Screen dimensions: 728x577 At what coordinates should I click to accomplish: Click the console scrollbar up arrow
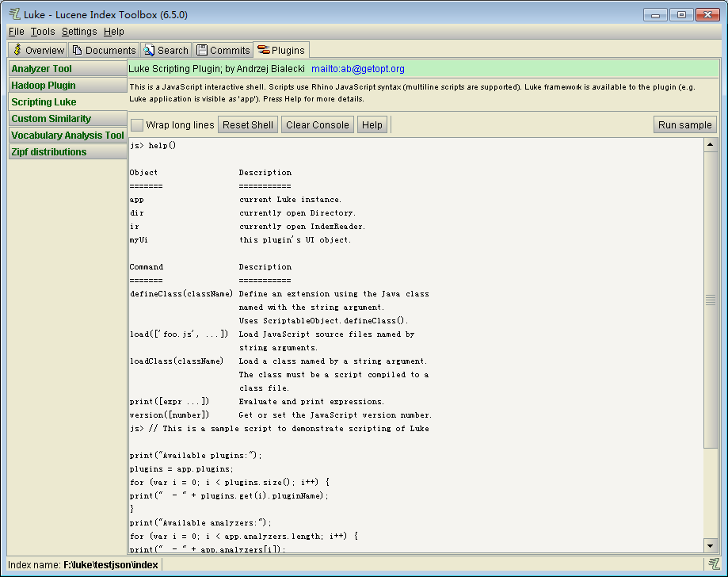coord(711,145)
